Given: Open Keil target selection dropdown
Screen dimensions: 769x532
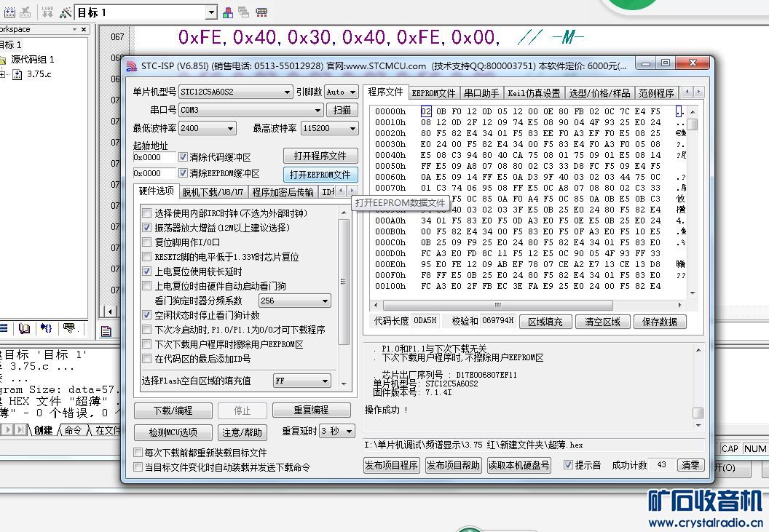Looking at the screenshot, I should [211, 12].
